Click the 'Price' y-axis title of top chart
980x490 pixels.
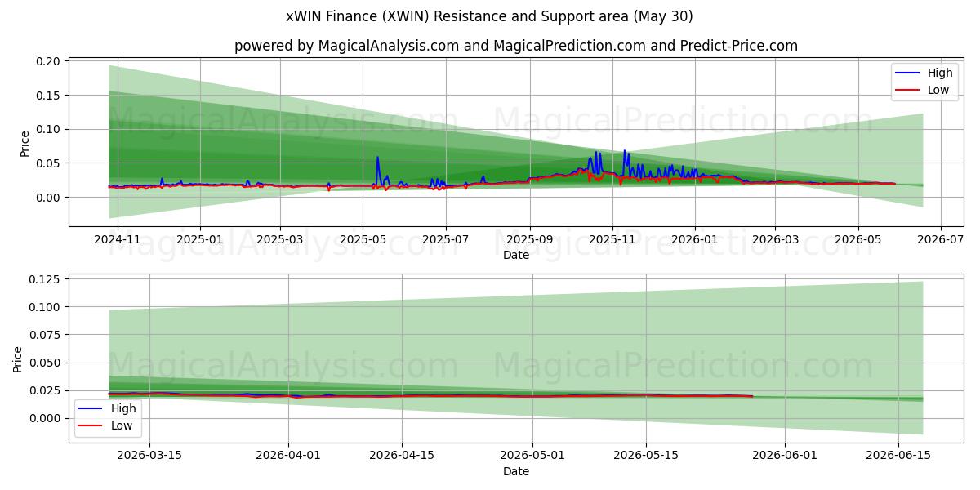pos(24,143)
